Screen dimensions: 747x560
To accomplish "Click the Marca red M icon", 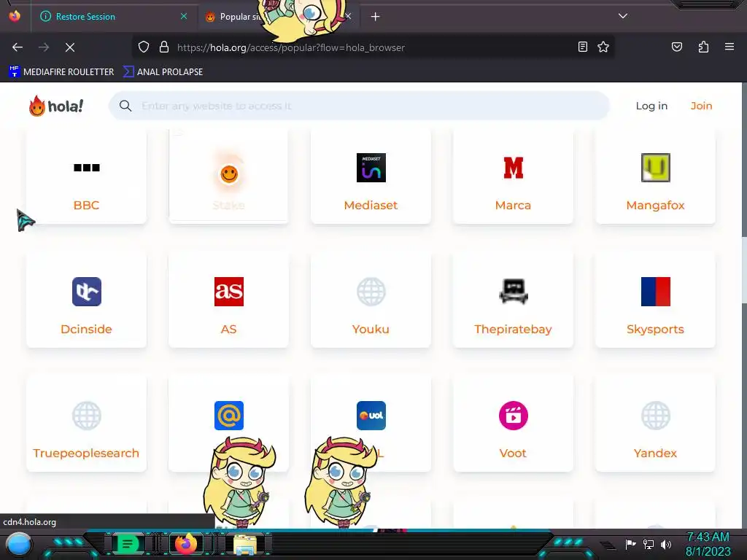I will [x=513, y=168].
